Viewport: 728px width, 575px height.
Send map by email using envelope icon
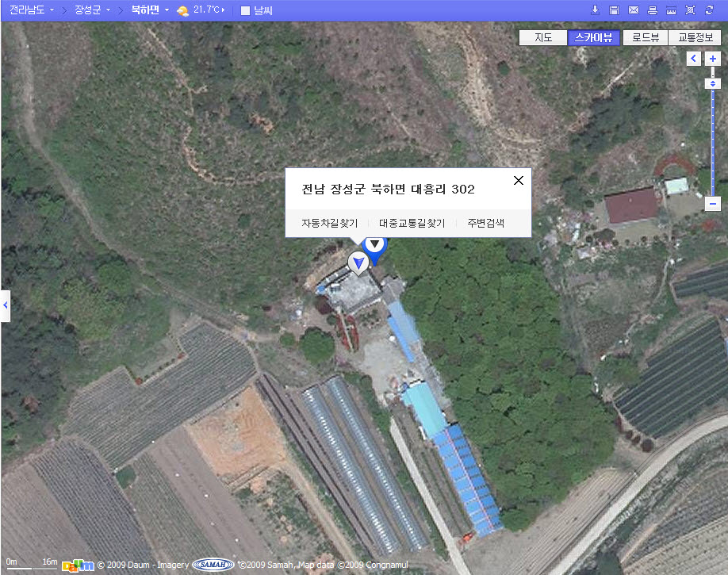[x=634, y=10]
